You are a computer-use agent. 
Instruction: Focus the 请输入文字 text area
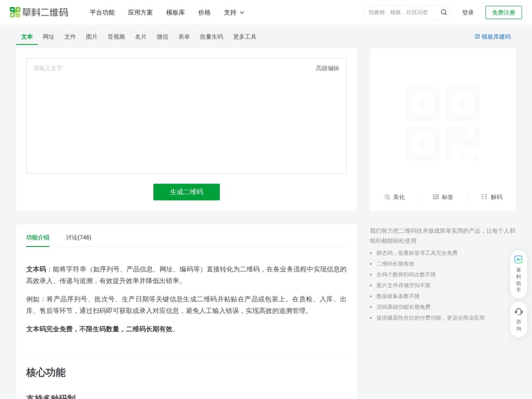coord(186,116)
